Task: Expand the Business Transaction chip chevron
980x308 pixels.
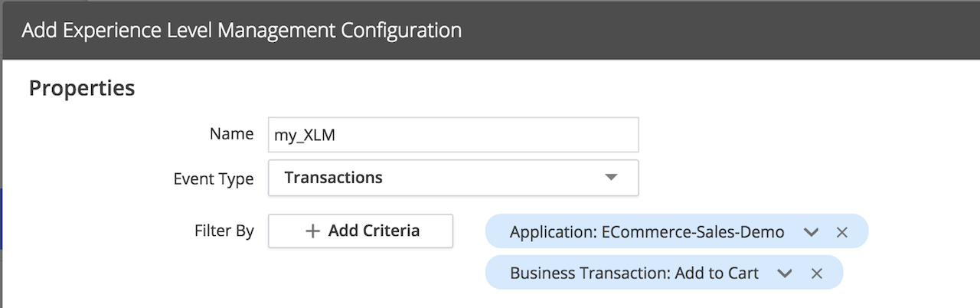Action: [785, 273]
